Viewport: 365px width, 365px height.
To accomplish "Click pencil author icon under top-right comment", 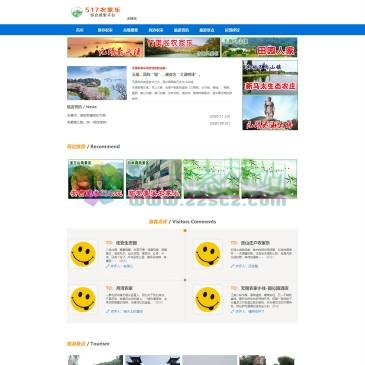I will [232, 266].
